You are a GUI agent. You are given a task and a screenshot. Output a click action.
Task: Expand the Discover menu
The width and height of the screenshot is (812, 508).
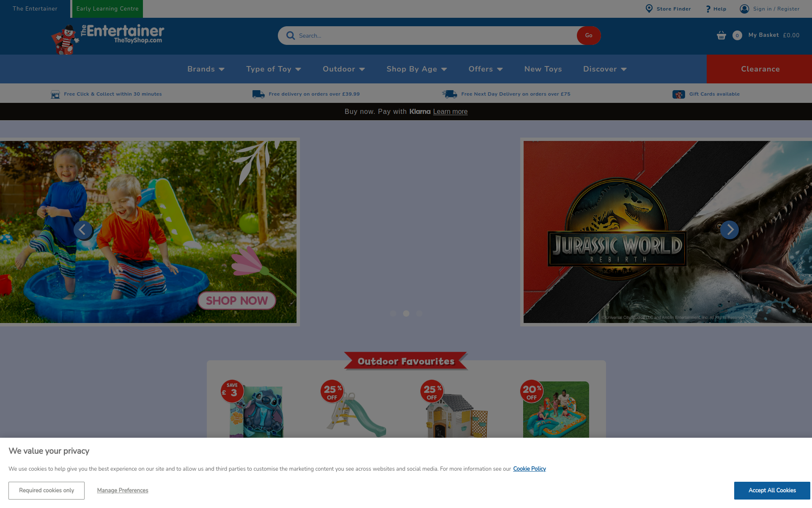click(605, 69)
